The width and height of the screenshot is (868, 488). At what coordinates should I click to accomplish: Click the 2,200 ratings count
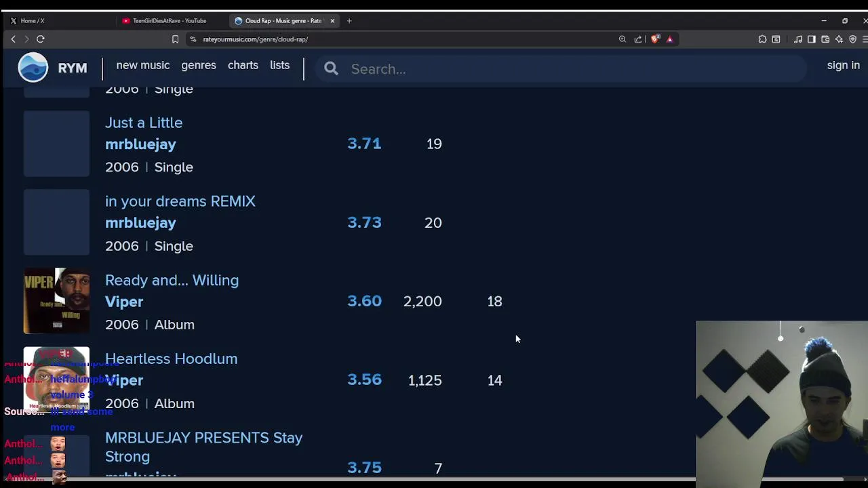(x=422, y=302)
